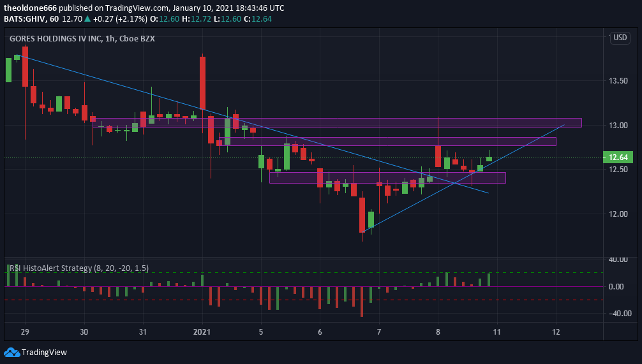Click the +0.27 (+2.17%) change value
642x364 pixels.
tap(120, 19)
